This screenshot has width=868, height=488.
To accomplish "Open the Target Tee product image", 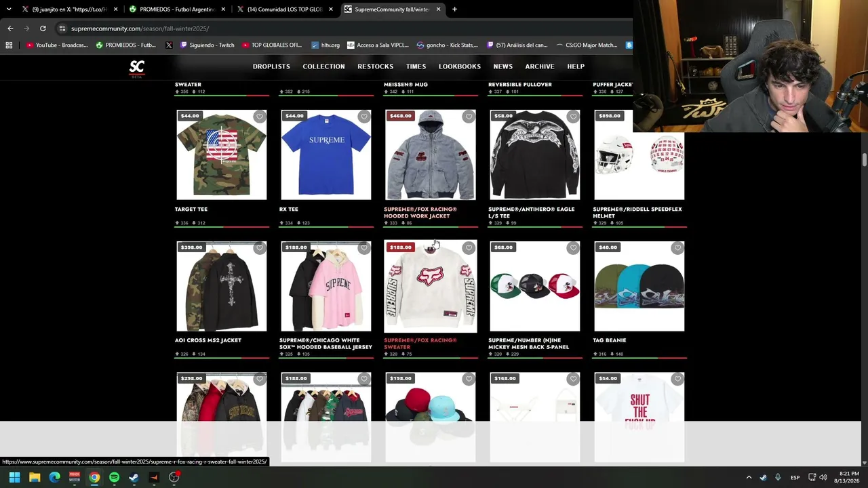I will 222,155.
